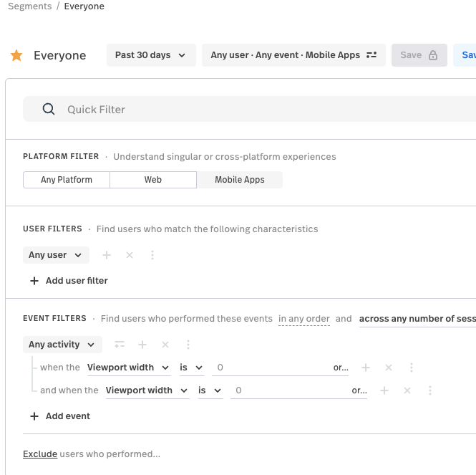Click the plus icon on first Viewport width row
The image size is (476, 475).
[x=366, y=368]
